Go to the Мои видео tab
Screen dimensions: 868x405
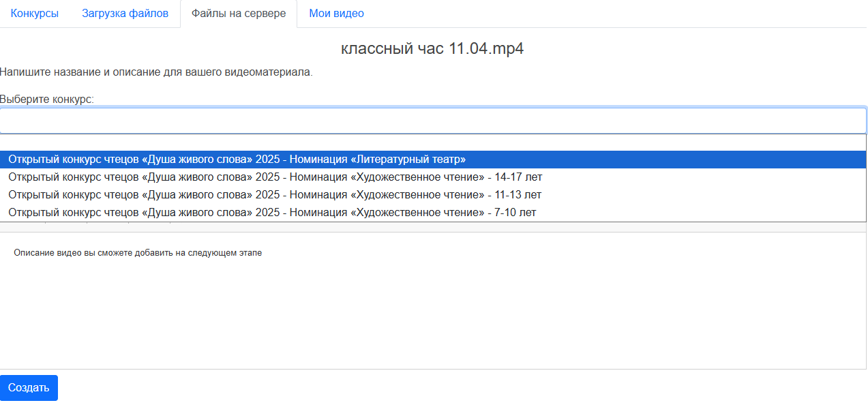(x=336, y=14)
